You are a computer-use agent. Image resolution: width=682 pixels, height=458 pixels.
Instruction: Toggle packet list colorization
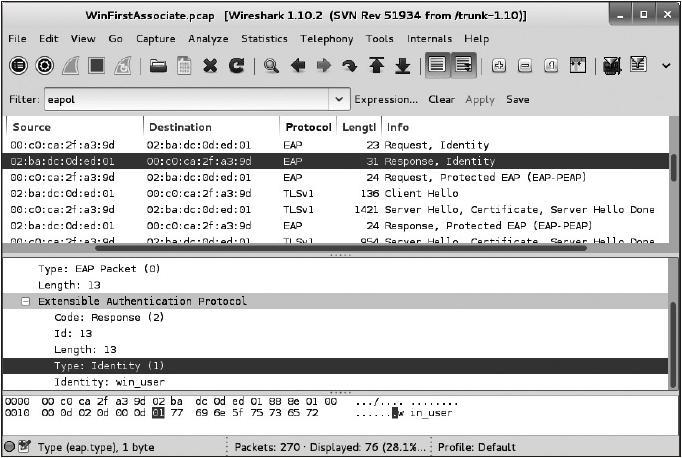[x=436, y=65]
